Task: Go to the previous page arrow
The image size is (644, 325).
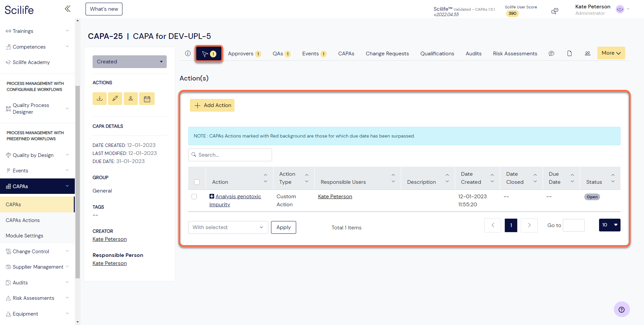Action: tap(493, 225)
